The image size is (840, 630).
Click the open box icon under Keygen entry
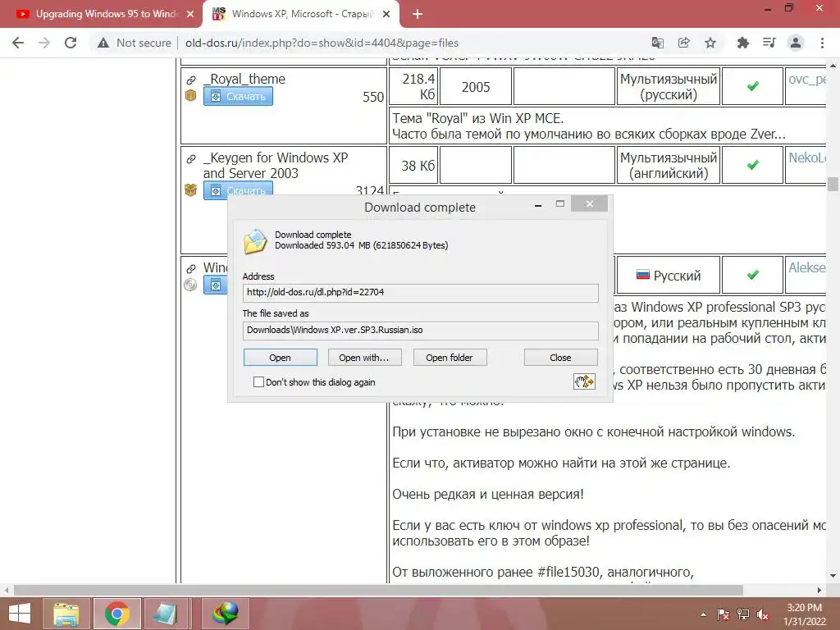tap(190, 189)
